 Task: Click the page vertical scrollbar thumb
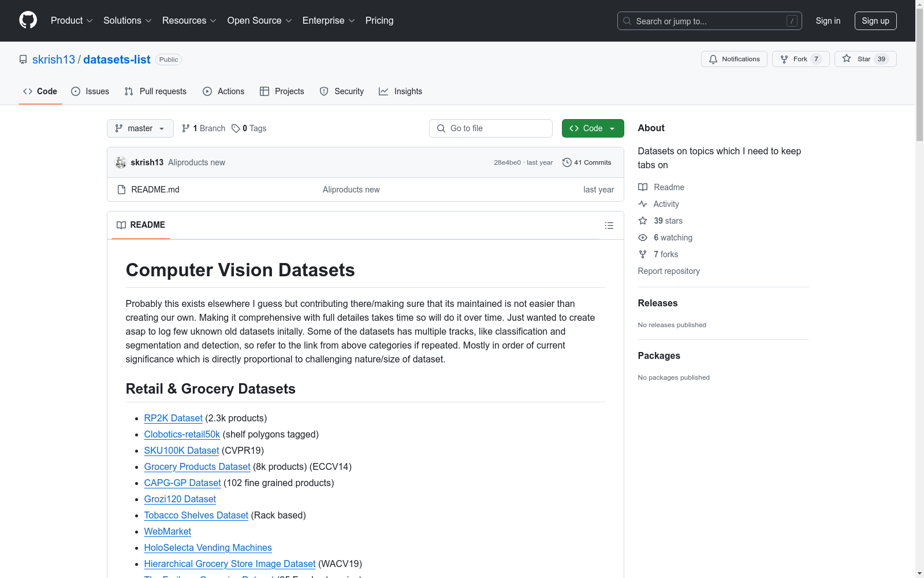click(x=919, y=75)
